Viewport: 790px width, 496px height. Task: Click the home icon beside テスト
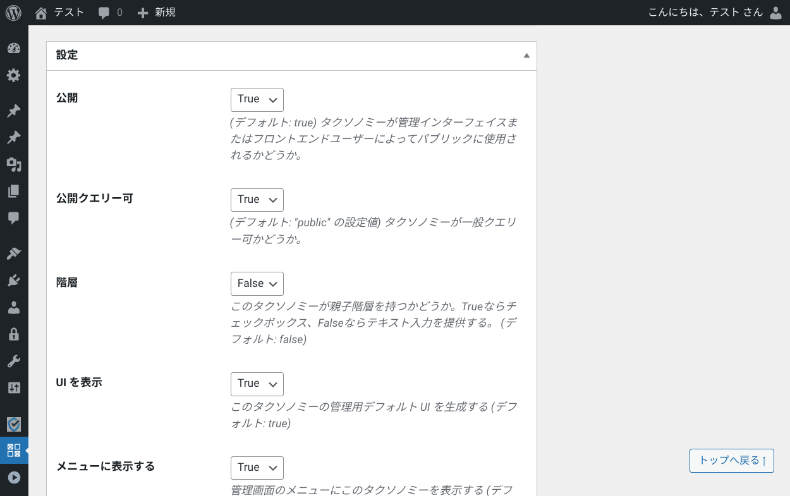pyautogui.click(x=41, y=13)
